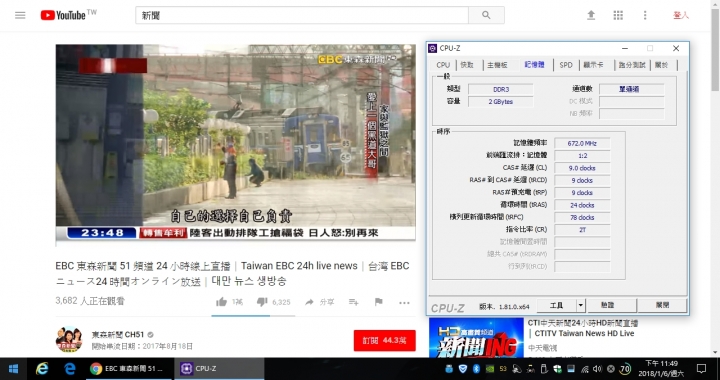Click the 關閉 button at CPU-Z bottom
Screen dimensions: 720x380
(662, 305)
